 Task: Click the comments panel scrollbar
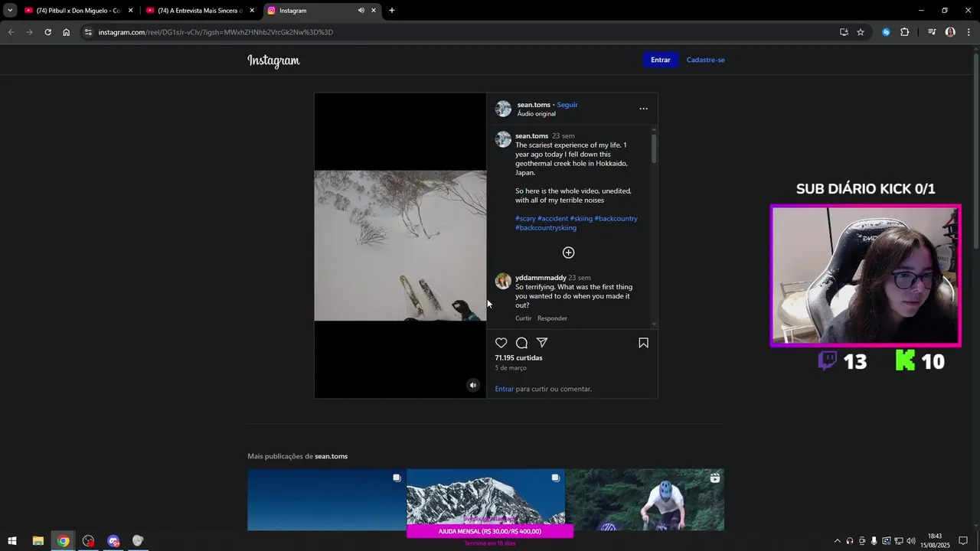[x=654, y=149]
